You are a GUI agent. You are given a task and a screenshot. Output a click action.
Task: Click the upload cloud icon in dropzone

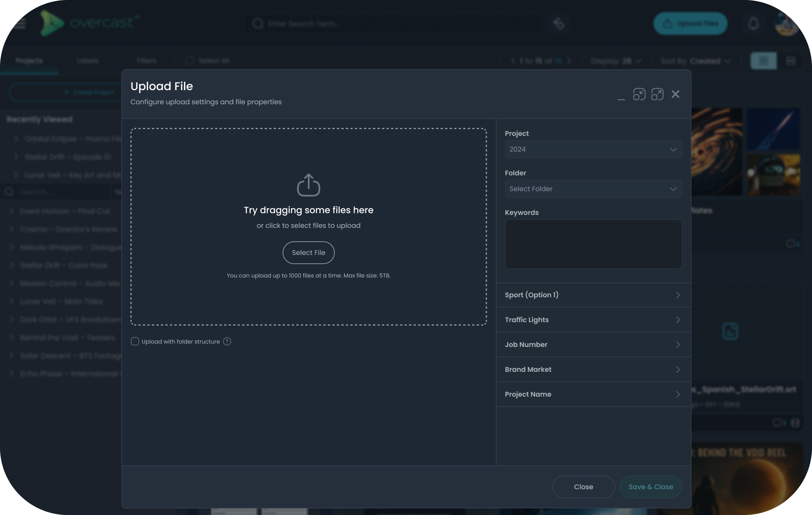pyautogui.click(x=309, y=185)
